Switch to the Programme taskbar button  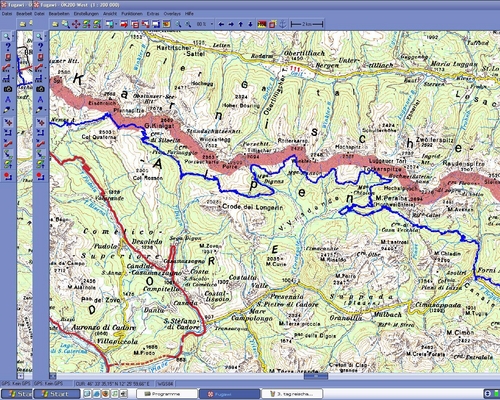click(166, 394)
